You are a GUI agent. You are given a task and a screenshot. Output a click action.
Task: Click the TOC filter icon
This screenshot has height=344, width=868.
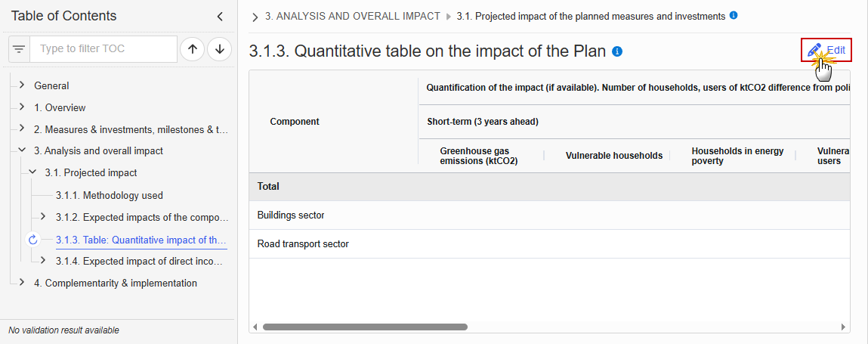point(20,49)
